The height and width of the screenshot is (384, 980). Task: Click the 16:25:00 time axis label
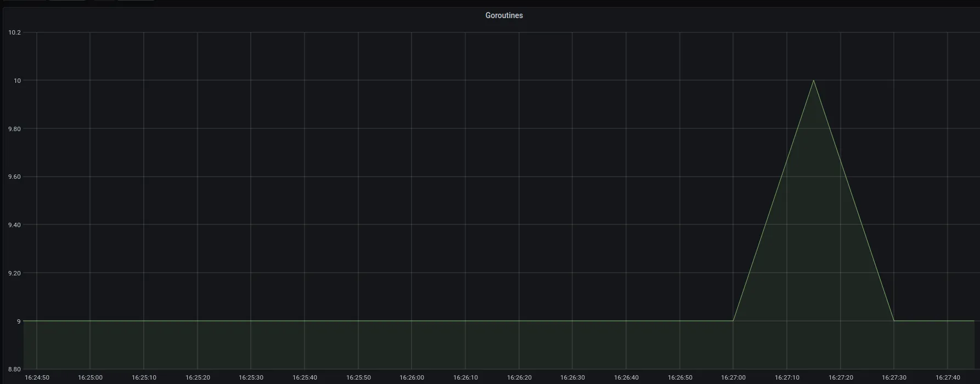(x=90, y=377)
